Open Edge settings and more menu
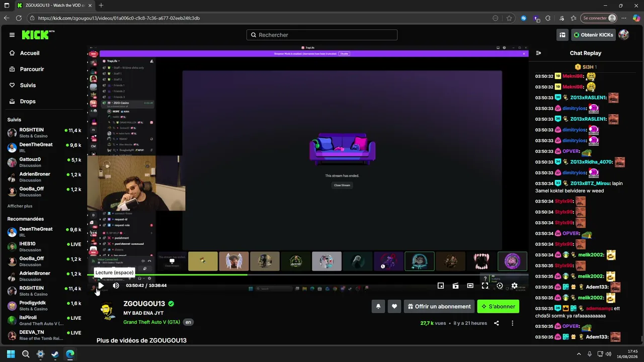 click(624, 18)
